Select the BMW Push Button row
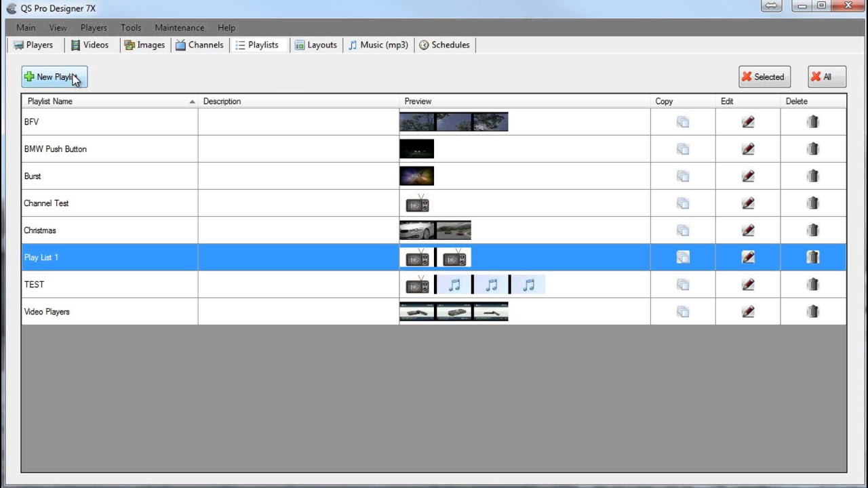 coord(434,149)
